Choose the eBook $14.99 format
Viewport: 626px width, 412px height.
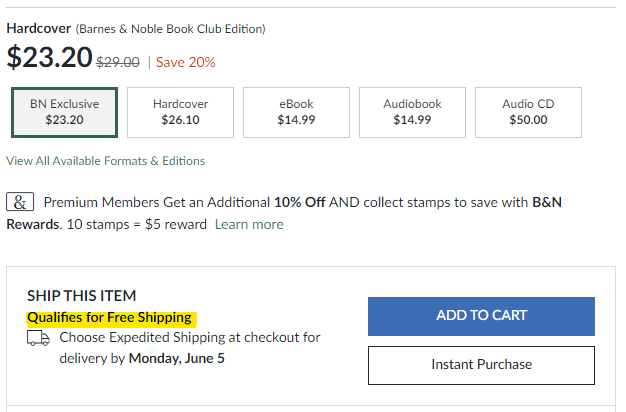296,112
